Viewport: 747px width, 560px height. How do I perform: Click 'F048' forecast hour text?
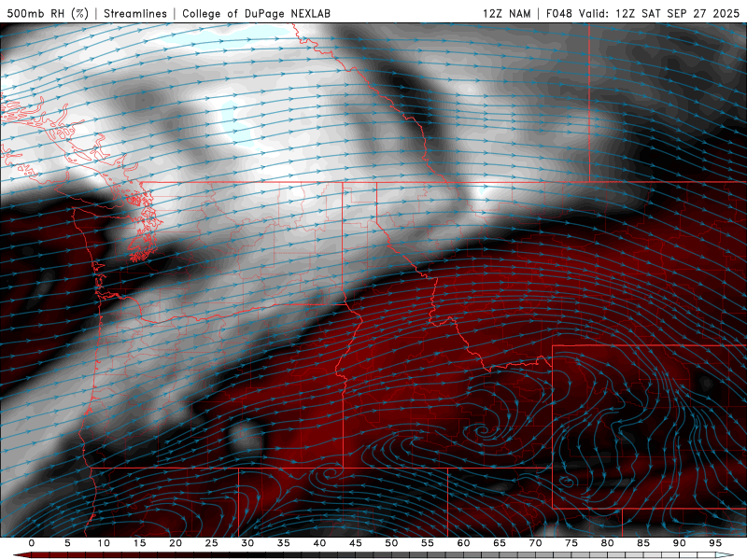pyautogui.click(x=558, y=14)
